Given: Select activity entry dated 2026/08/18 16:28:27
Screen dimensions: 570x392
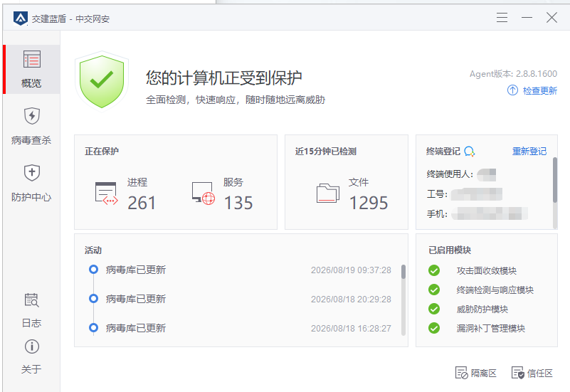Looking at the screenshot, I should click(x=241, y=328).
